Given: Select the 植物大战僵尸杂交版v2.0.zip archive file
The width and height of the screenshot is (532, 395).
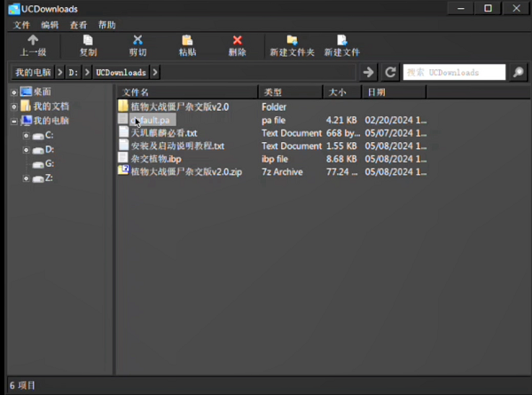Looking at the screenshot, I should 186,171.
